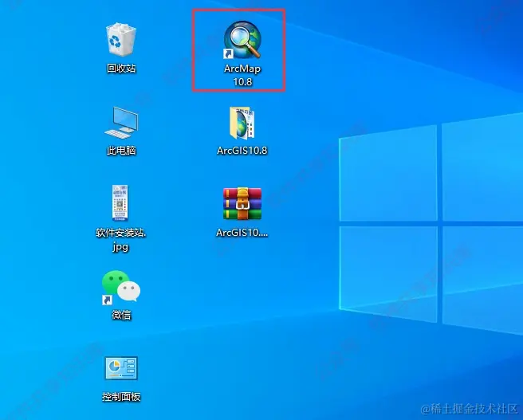Open the Recycle Bin (回收站) icon
523x420 pixels.
tap(121, 39)
